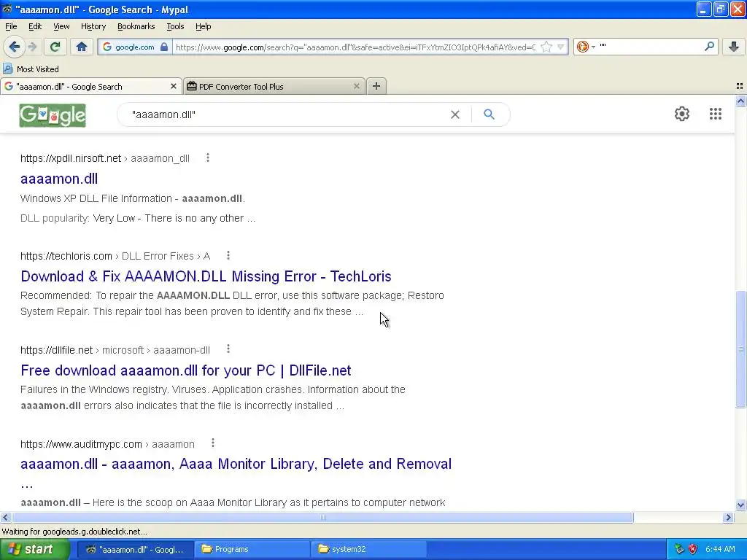Click the Google search magnifier button
The image size is (747, 560).
coord(489,114)
